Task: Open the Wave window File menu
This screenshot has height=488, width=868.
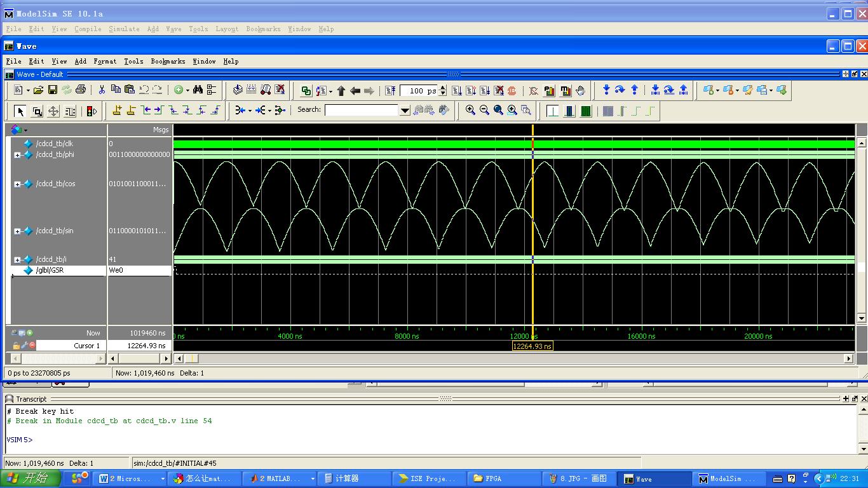Action: (13, 61)
